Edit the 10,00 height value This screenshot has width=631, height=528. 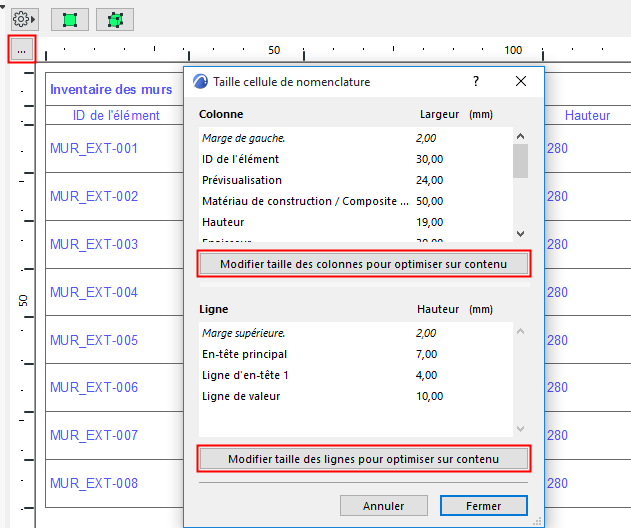click(x=429, y=396)
